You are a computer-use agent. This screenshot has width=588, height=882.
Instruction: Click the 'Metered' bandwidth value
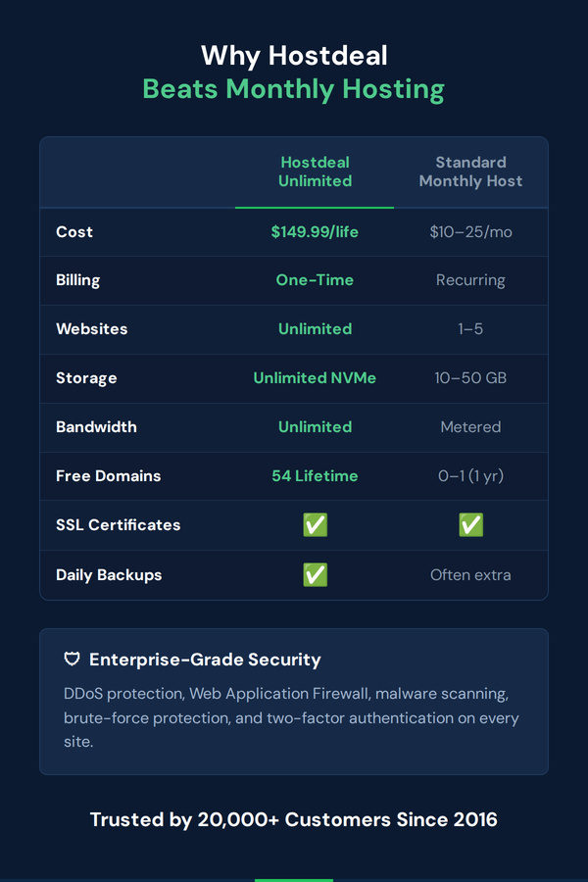(471, 427)
